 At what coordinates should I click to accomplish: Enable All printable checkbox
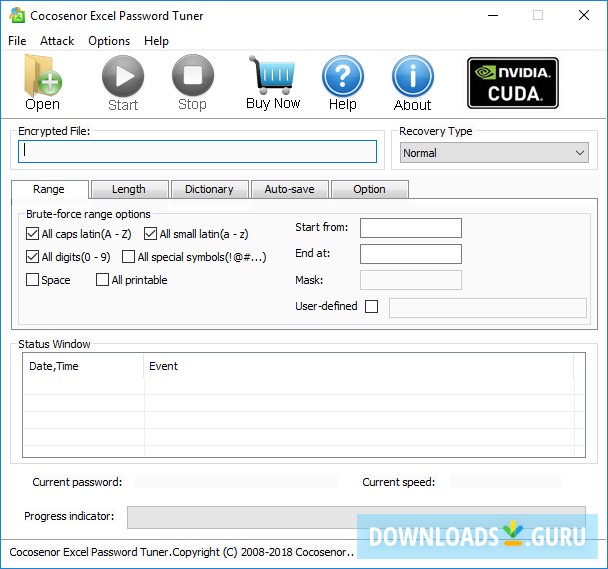click(x=102, y=280)
